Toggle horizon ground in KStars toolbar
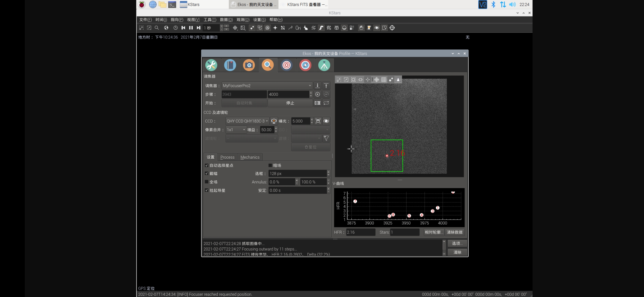 pyautogui.click(x=344, y=28)
